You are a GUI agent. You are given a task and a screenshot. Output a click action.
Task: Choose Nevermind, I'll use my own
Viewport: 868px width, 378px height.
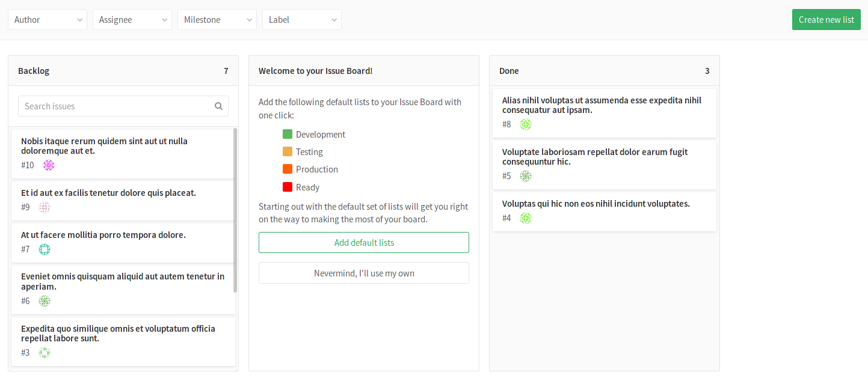364,273
